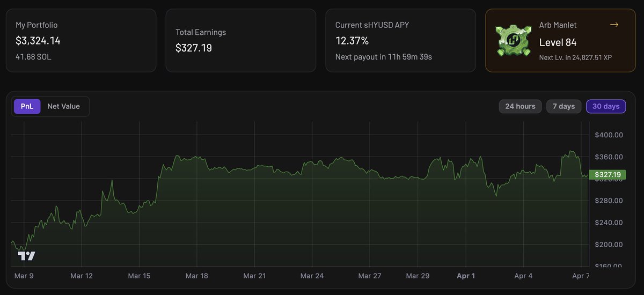Click the Next payout countdown text

(384, 56)
